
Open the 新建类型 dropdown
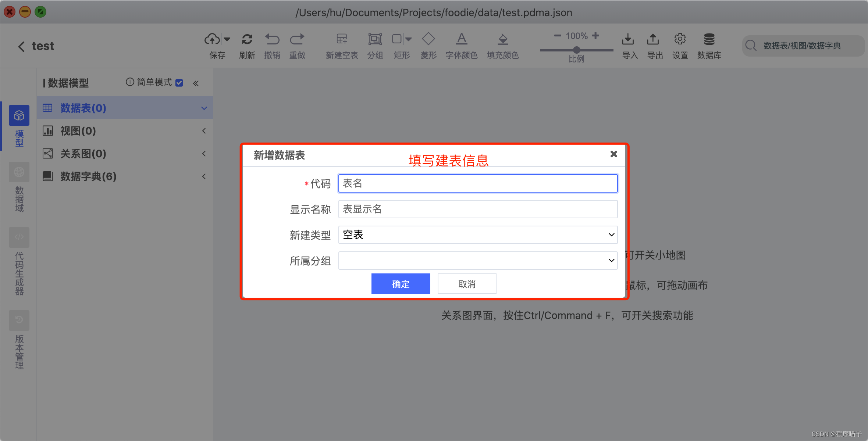pos(478,235)
